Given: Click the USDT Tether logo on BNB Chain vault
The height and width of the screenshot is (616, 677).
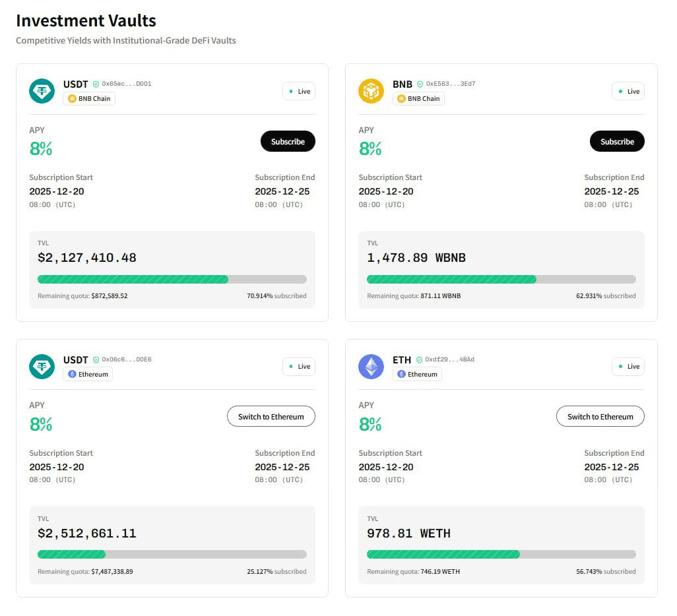Looking at the screenshot, I should [x=42, y=91].
